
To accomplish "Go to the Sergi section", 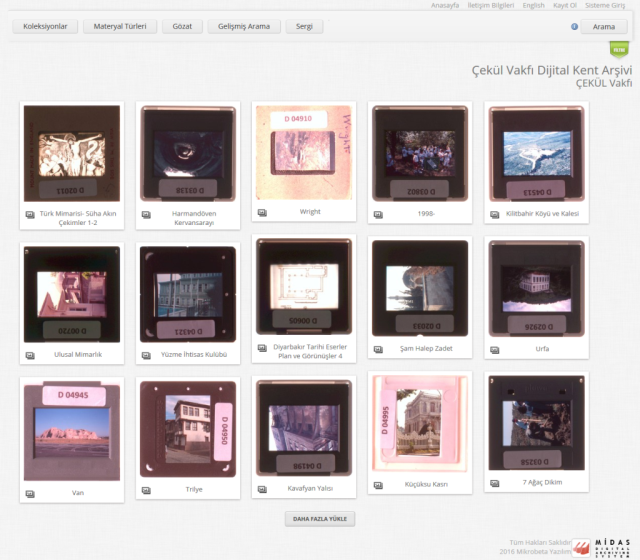I will [x=304, y=26].
